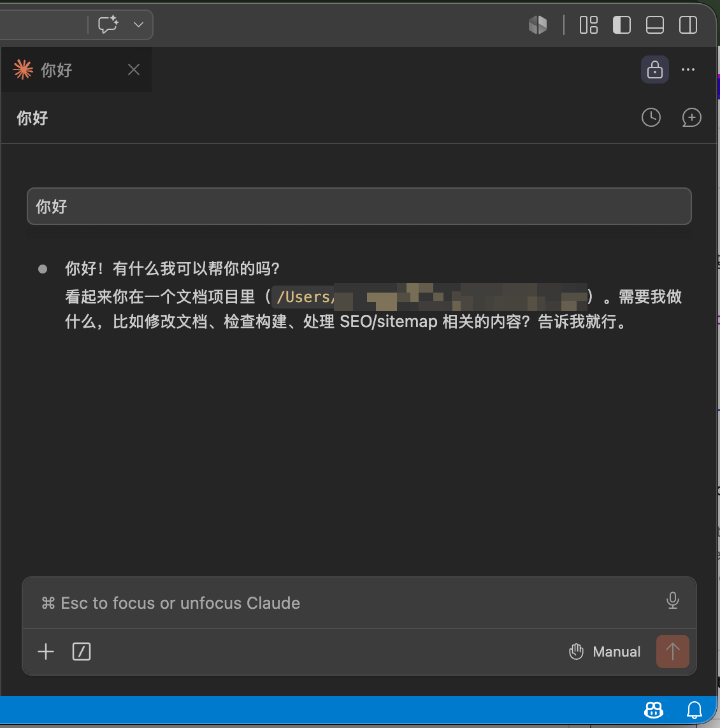Click the hexagon extension icon in title bar

click(538, 25)
